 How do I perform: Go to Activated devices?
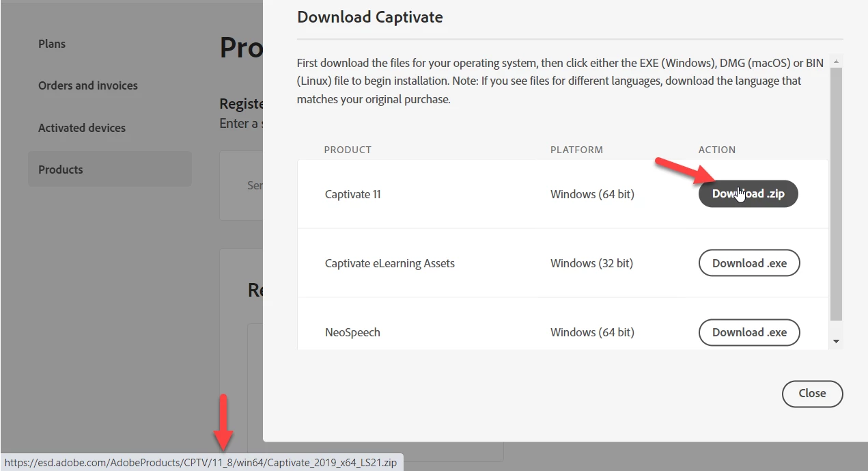(82, 128)
